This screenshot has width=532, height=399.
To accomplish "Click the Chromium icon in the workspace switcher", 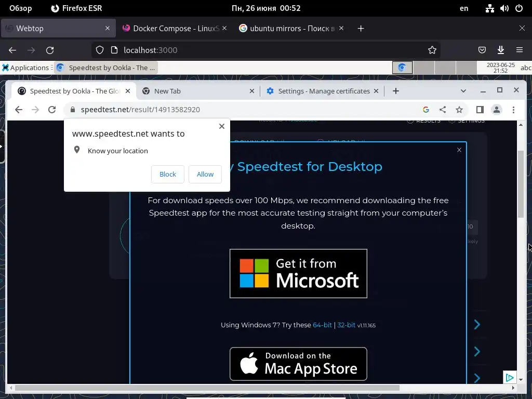I will tap(403, 68).
